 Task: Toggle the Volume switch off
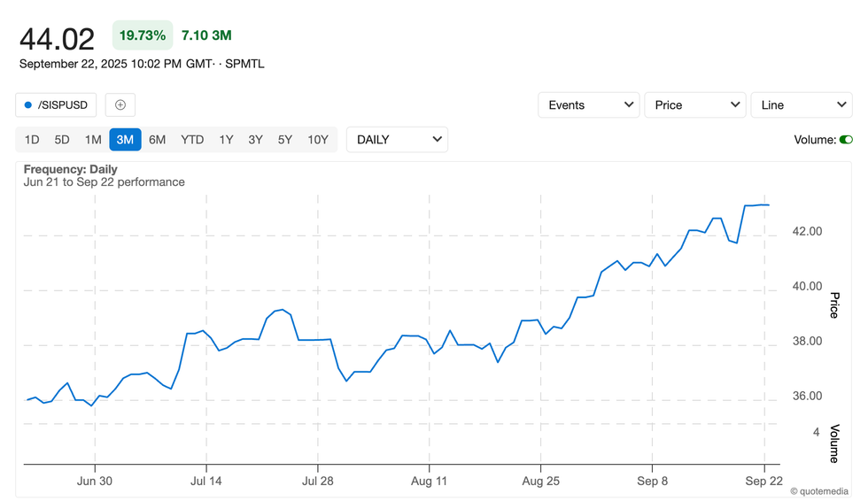(x=846, y=140)
